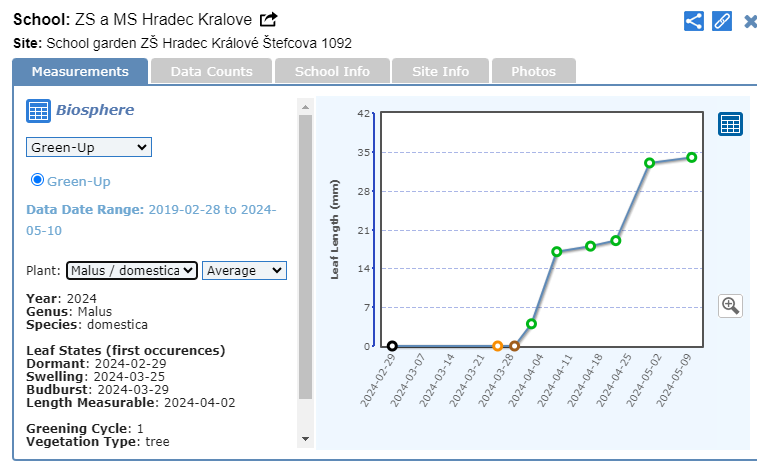Open school page via external link icon
The width and height of the screenshot is (757, 465).
click(268, 20)
